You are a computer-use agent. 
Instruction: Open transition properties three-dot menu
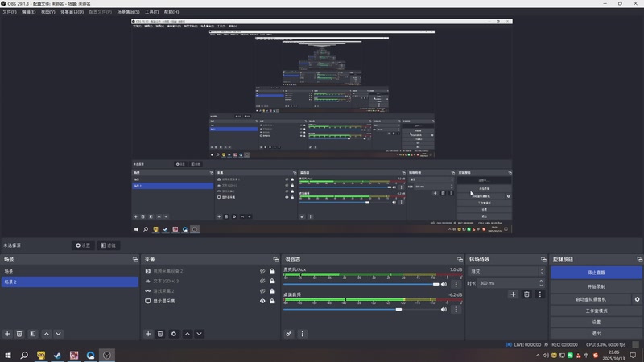[x=539, y=294]
